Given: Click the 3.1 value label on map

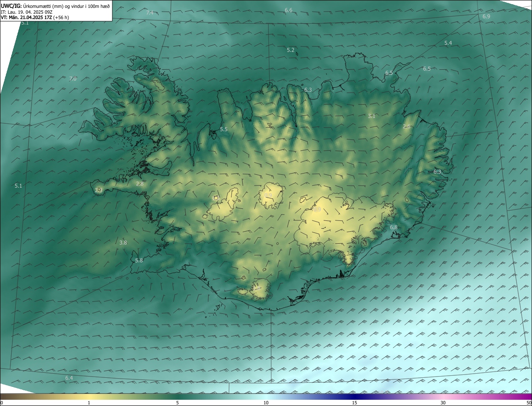Looking at the screenshot, I should 372,116.
